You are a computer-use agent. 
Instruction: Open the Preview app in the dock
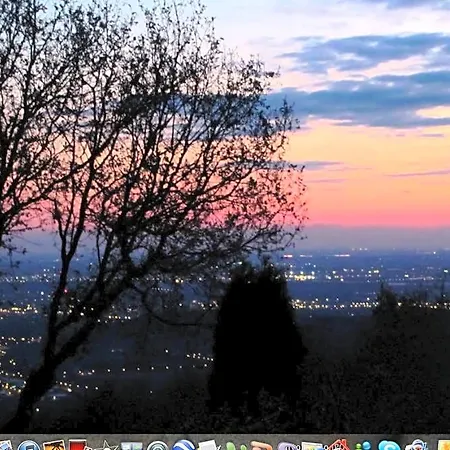click(5, 445)
